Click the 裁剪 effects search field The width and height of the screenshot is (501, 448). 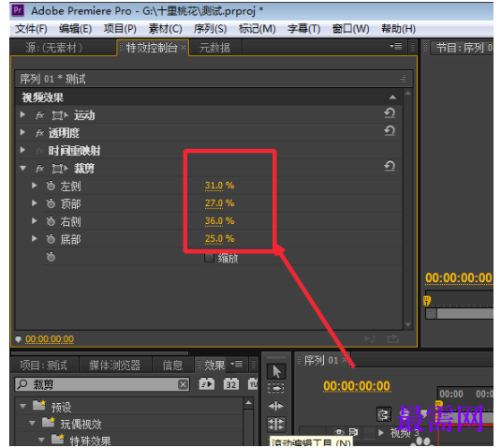coord(102,384)
